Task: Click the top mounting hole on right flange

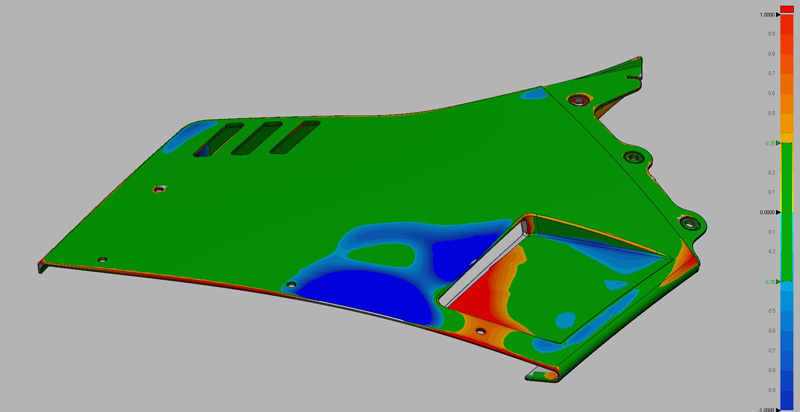Action: (x=576, y=100)
